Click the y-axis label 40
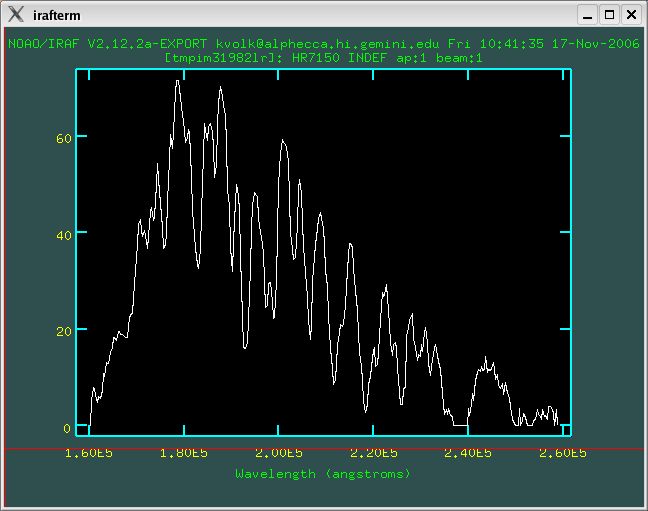 [64, 235]
